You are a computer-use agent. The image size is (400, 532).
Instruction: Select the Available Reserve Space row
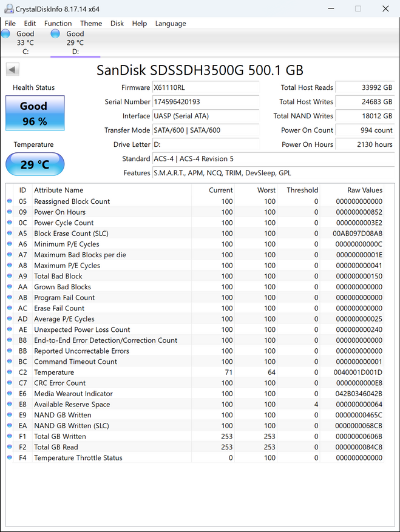195,405
